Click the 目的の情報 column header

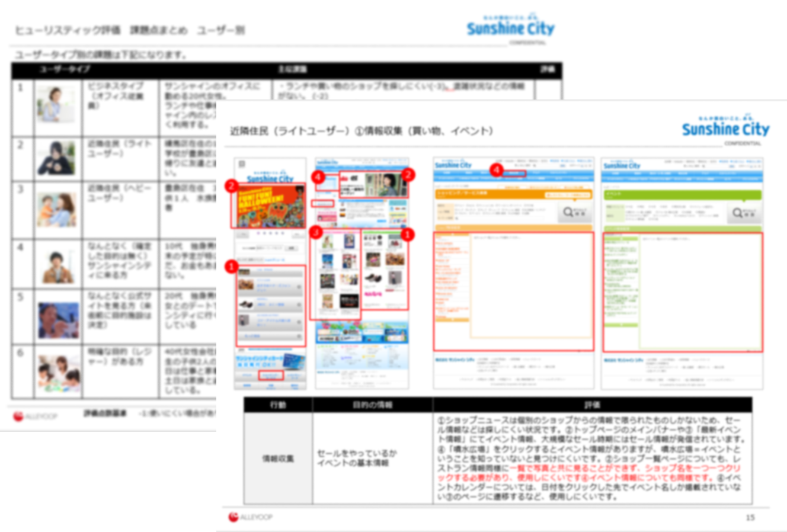point(372,405)
